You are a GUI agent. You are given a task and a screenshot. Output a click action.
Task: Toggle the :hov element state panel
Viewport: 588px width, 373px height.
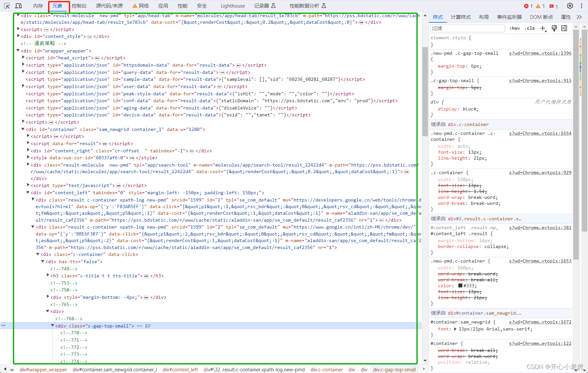tap(515, 28)
